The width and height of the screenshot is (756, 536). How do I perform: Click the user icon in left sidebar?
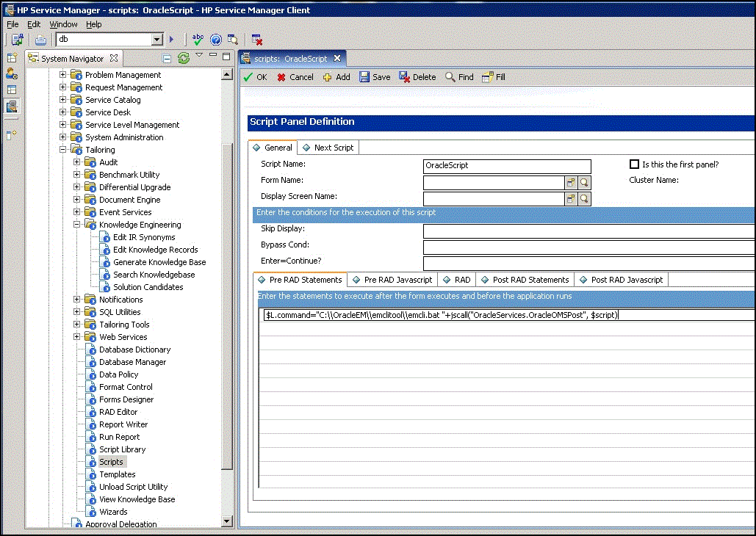[x=12, y=73]
